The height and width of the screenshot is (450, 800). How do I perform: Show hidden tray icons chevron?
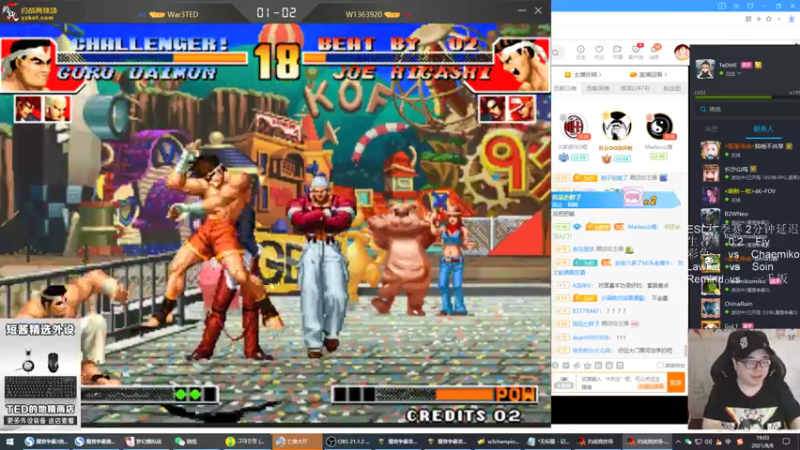[678, 441]
